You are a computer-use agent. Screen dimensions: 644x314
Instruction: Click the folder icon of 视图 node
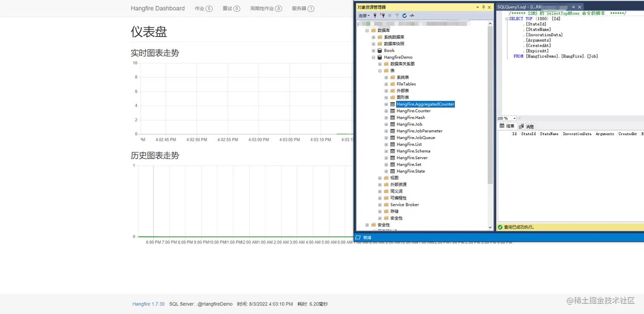click(x=386, y=178)
